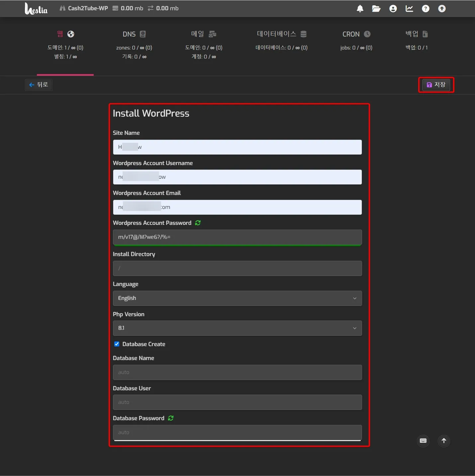Click the binoculars icon beside Cash2Tube-WP
Viewport: 475px width, 476px height.
click(x=62, y=8)
